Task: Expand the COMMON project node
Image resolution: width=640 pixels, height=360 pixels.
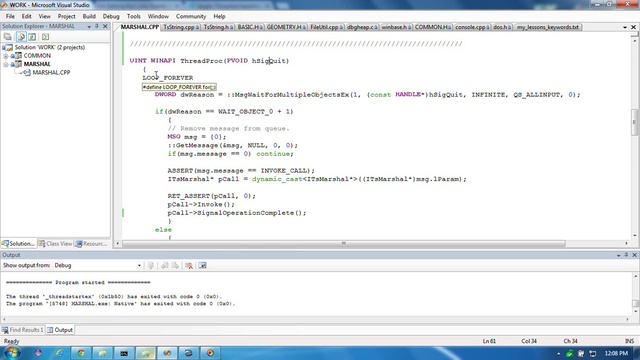Action: [6, 56]
